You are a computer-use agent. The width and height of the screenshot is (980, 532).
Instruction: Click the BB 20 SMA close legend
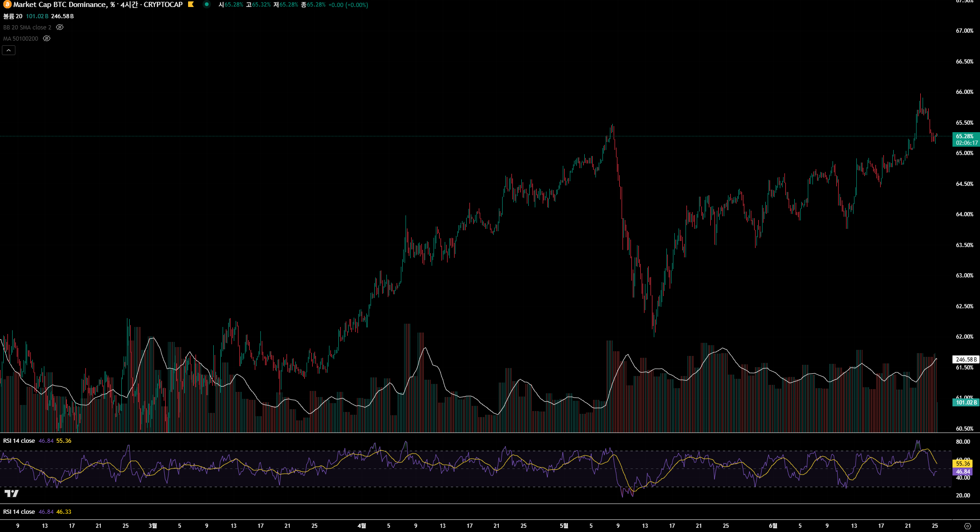pos(27,27)
